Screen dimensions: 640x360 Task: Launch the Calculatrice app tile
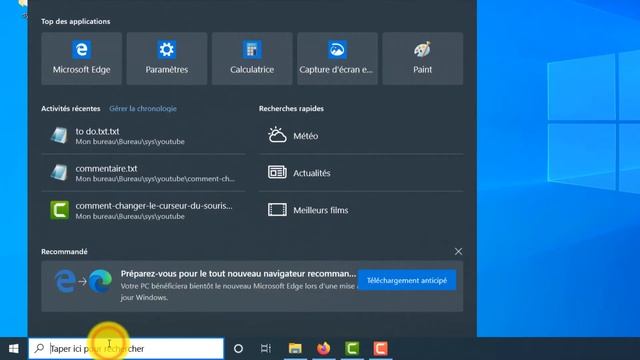click(x=252, y=58)
